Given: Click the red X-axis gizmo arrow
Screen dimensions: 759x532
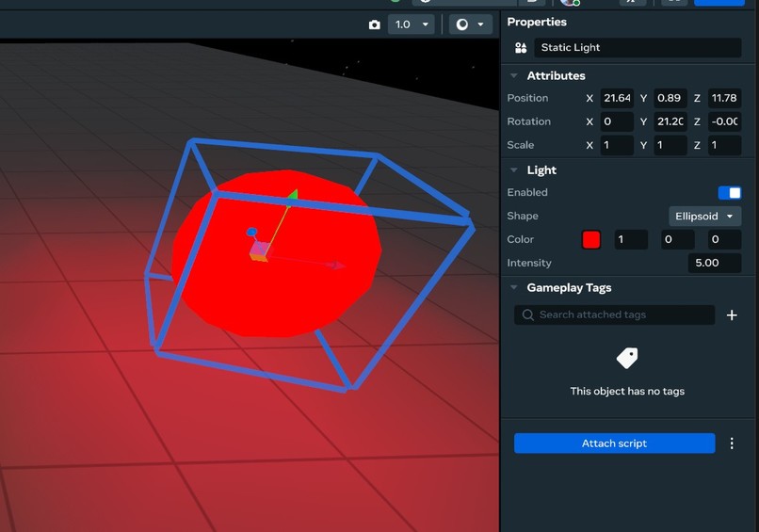Looking at the screenshot, I should pyautogui.click(x=336, y=265).
